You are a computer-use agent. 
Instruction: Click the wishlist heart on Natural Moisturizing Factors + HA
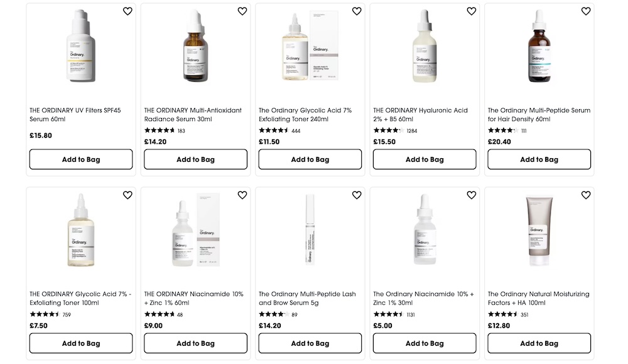click(586, 195)
